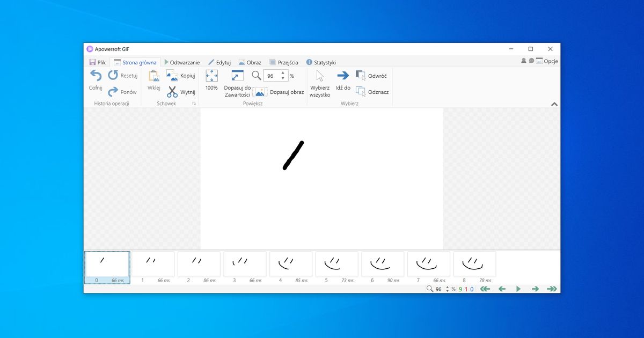Select frame 4 thumbnail in the timeline
Viewport: 644px width, 338px height.
coord(290,264)
